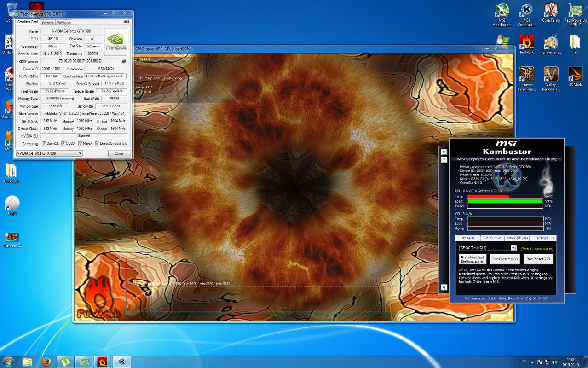Click GPU 1 Temp red bar in Kombustor
The image size is (588, 368).
(x=505, y=196)
